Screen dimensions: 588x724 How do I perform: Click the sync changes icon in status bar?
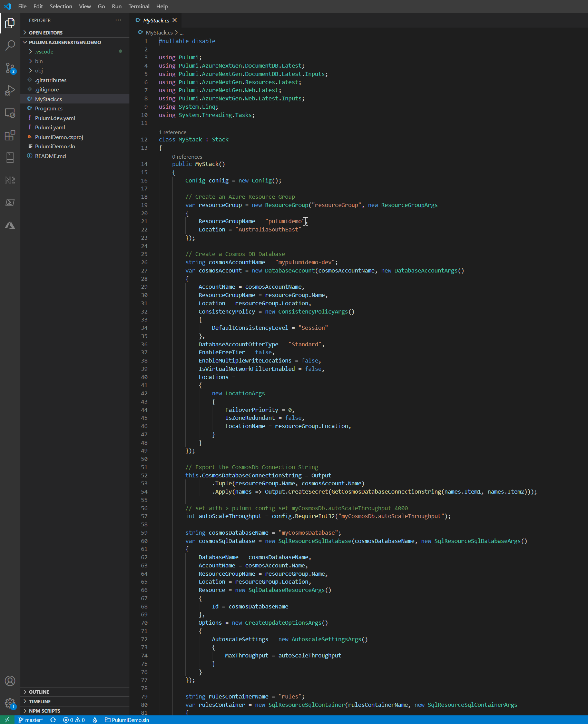pos(53,720)
